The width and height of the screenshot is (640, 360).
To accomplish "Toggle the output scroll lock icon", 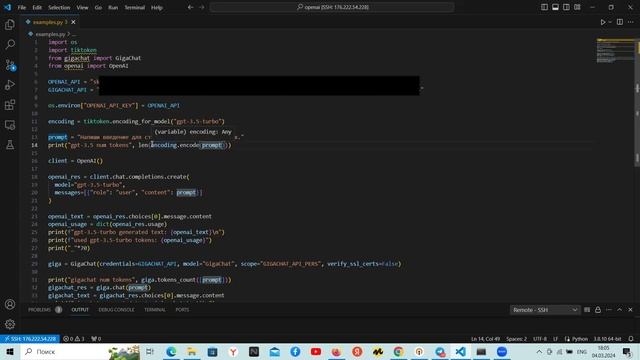I will point(598,310).
